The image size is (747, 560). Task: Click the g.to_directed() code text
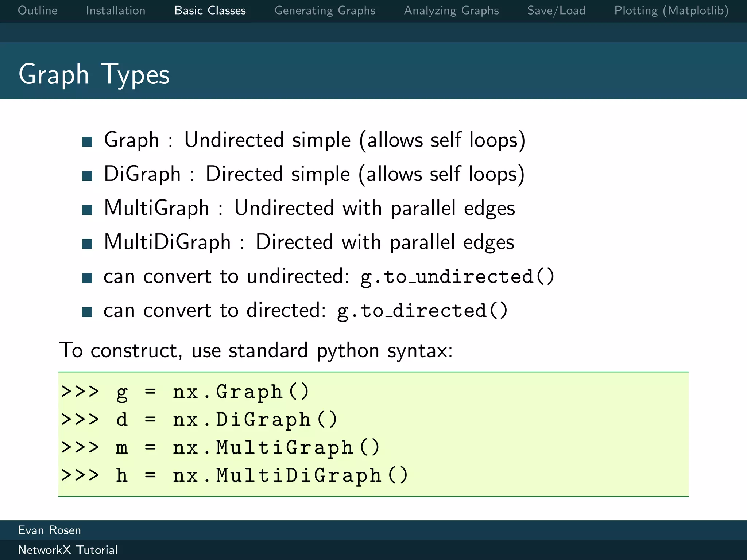click(422, 311)
